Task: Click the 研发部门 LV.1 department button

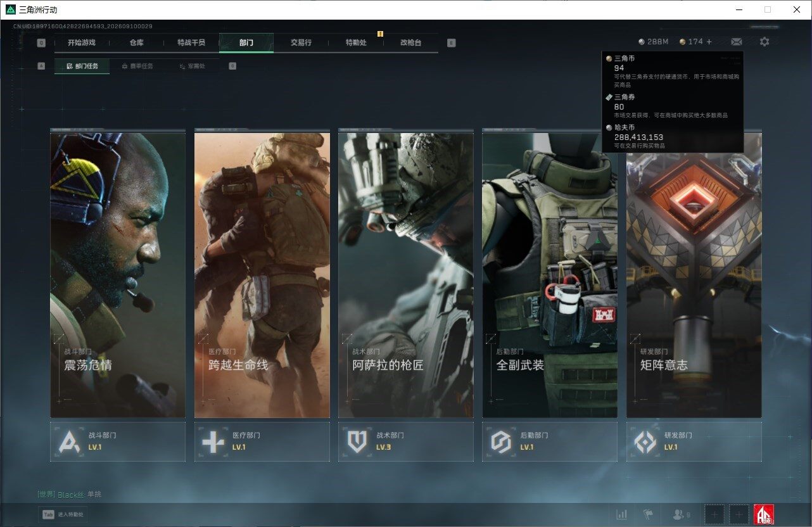Action: pos(694,441)
